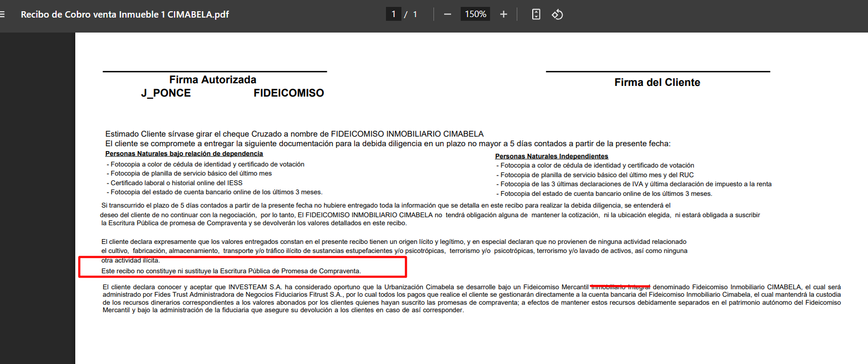Click 'Personas Naturales Independientes' underlined heading
This screenshot has width=868, height=364.
click(x=551, y=156)
